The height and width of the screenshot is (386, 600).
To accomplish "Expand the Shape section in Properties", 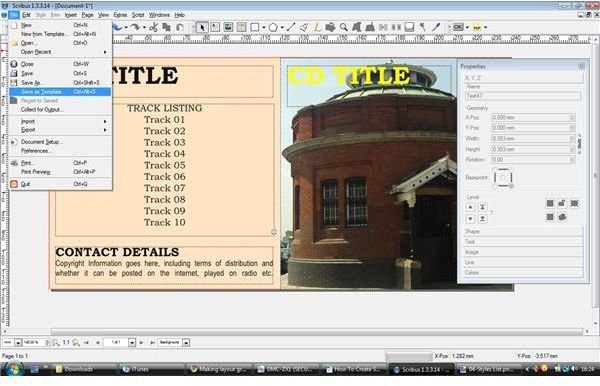I will (523, 231).
